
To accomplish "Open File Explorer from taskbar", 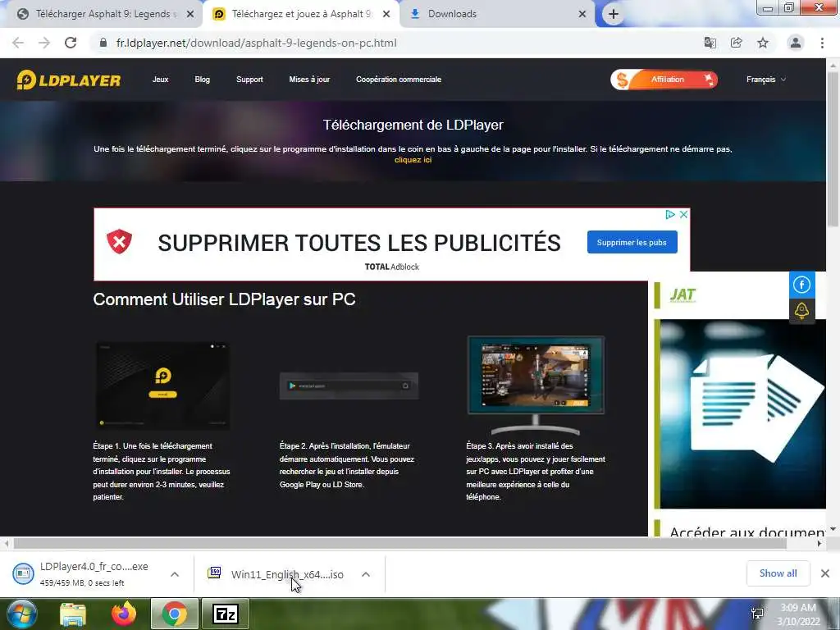I will point(73,614).
